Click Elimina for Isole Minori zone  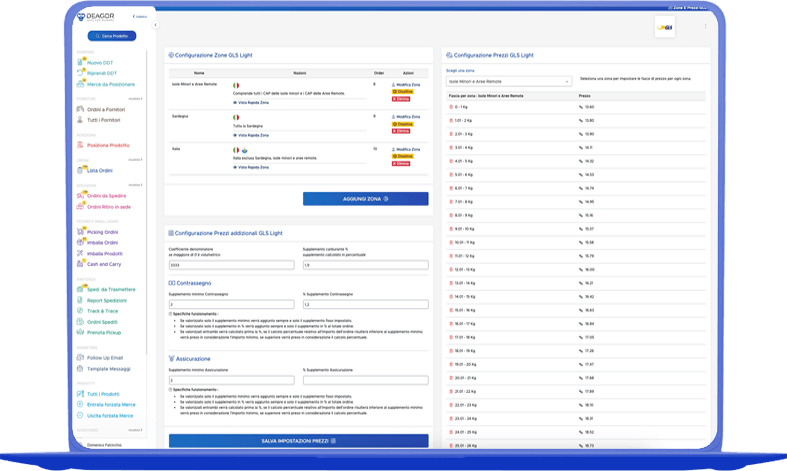point(401,99)
